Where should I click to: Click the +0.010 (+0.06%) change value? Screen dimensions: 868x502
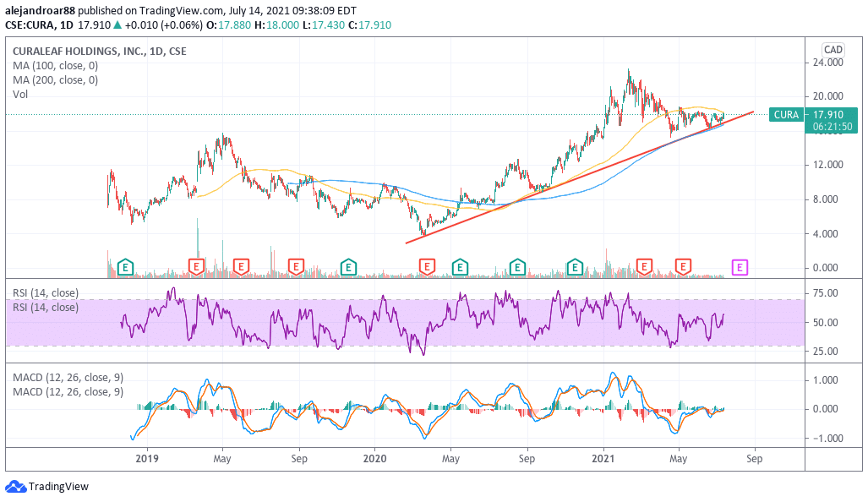click(163, 25)
